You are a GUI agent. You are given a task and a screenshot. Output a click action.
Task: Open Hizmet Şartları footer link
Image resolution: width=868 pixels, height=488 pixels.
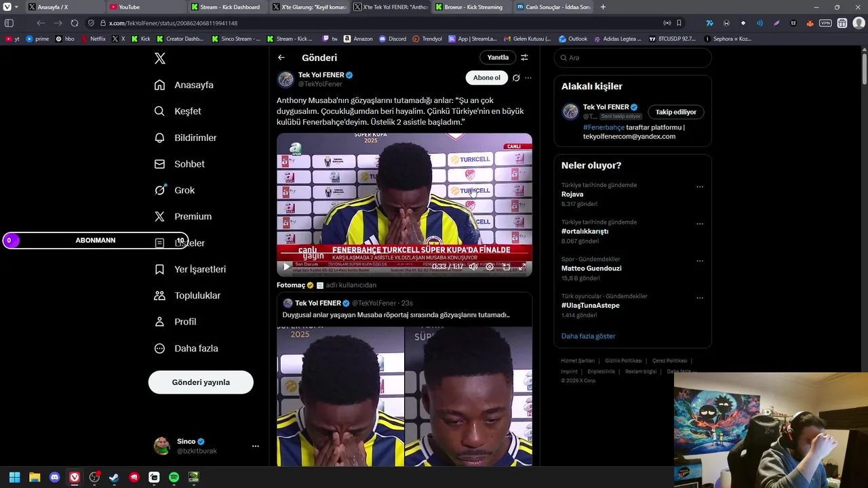point(577,361)
